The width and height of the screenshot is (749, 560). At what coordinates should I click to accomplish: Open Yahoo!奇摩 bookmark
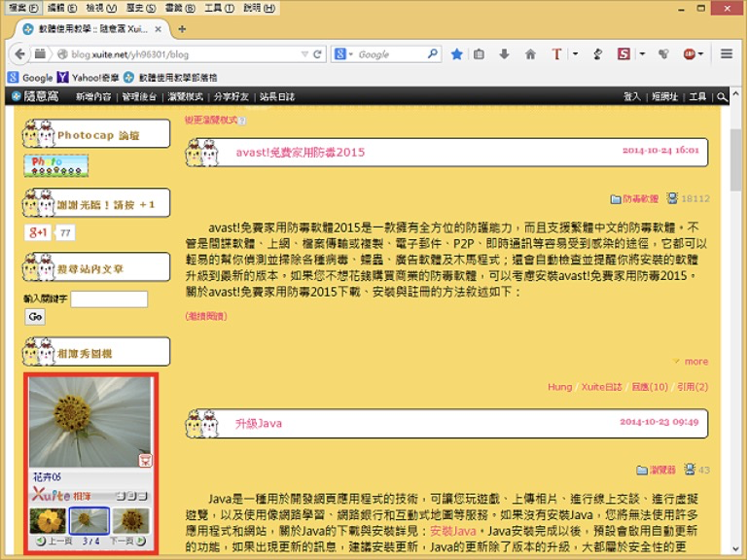(88, 78)
